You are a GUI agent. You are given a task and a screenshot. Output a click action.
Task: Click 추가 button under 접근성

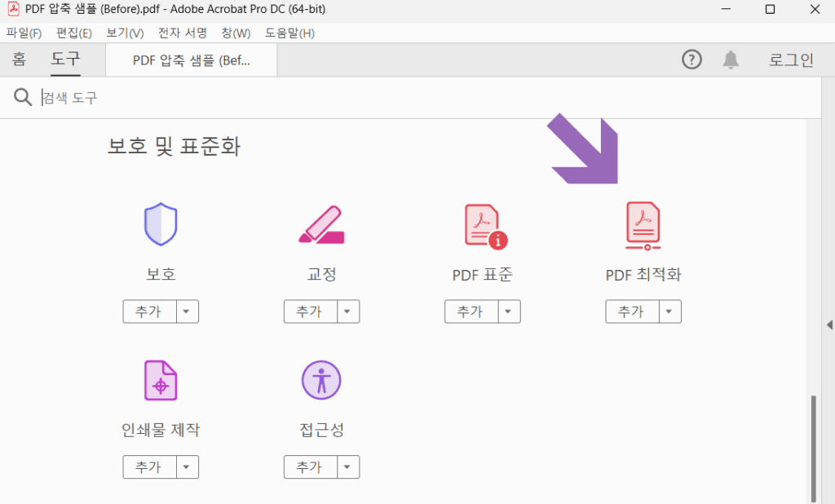pyautogui.click(x=310, y=466)
